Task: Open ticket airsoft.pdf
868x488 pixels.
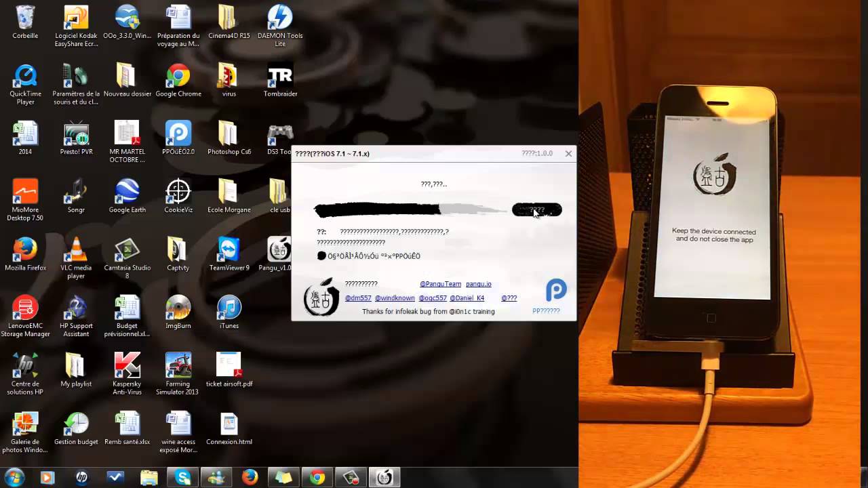Action: tap(229, 370)
